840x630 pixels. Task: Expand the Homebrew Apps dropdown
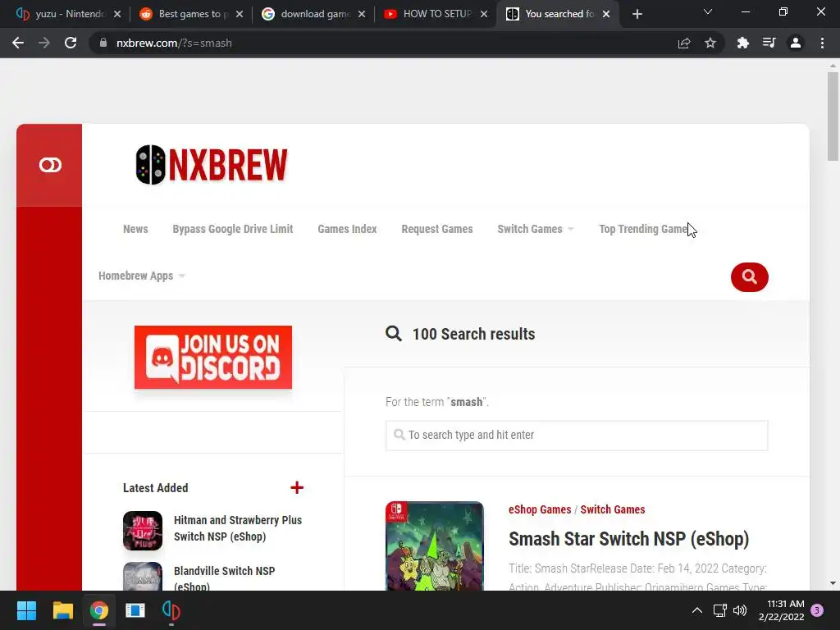click(x=141, y=276)
